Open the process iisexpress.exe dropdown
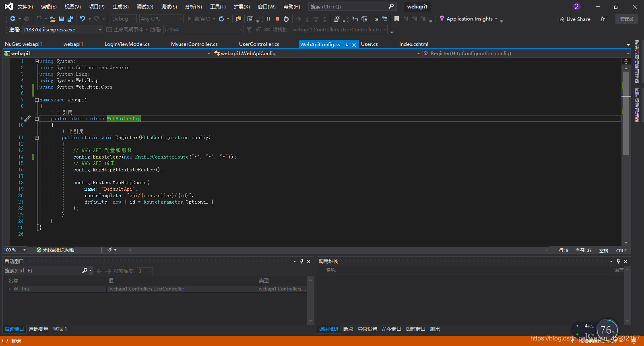Image resolution: width=644 pixels, height=346 pixels. pyautogui.click(x=63, y=30)
